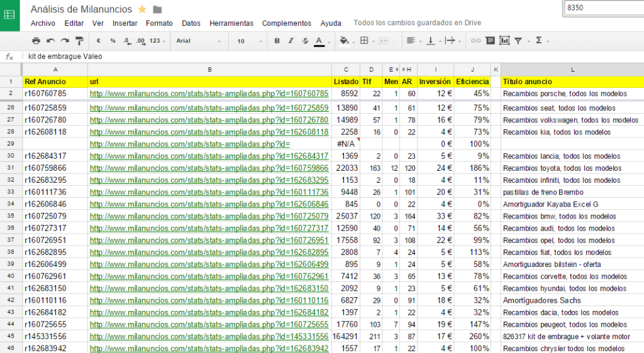Click the Redo arrow icon

(x=65, y=41)
